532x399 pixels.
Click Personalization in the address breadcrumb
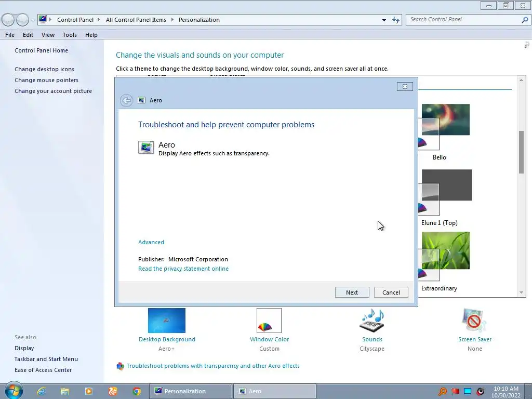click(199, 20)
